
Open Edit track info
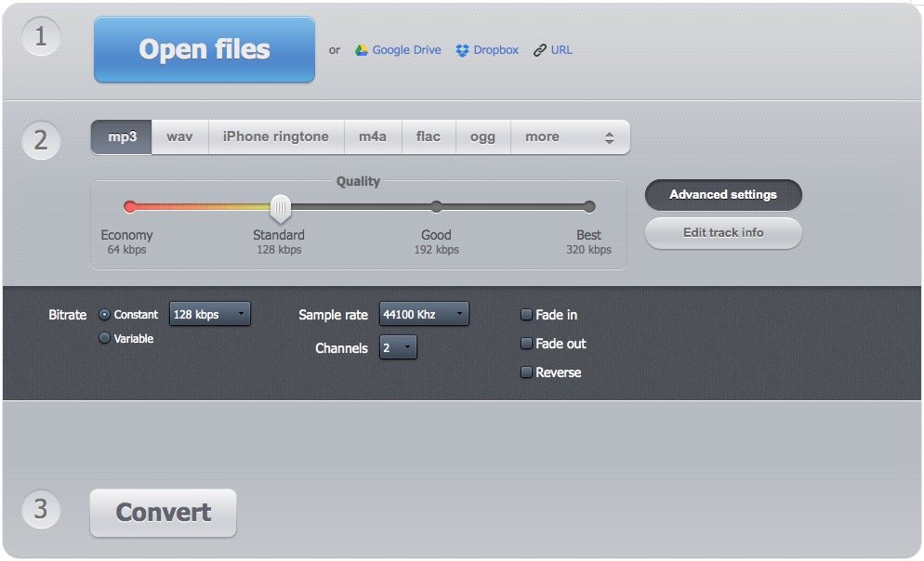click(x=723, y=233)
